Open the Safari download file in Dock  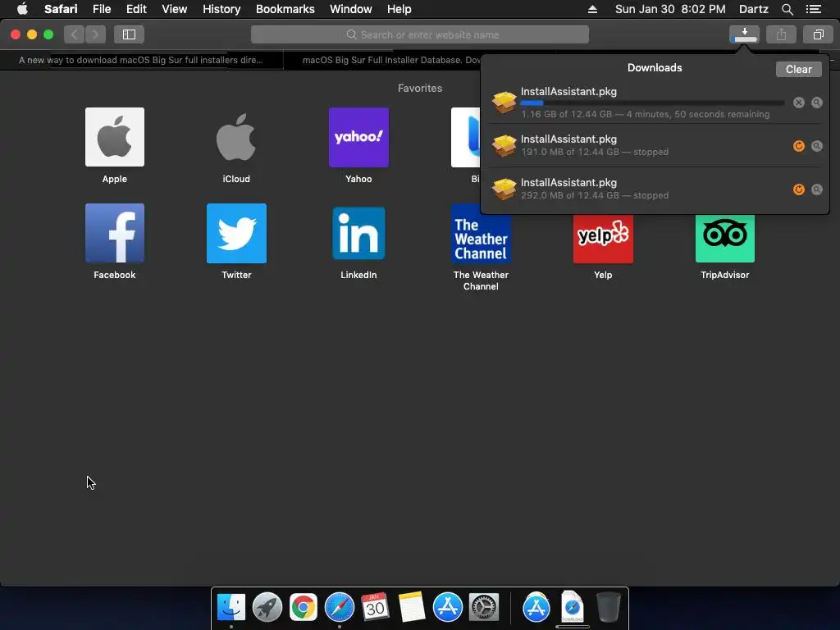pos(572,607)
